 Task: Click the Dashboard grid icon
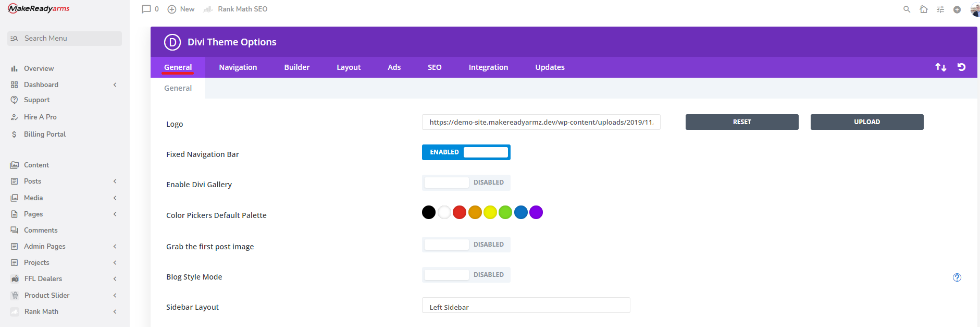coord(15,84)
